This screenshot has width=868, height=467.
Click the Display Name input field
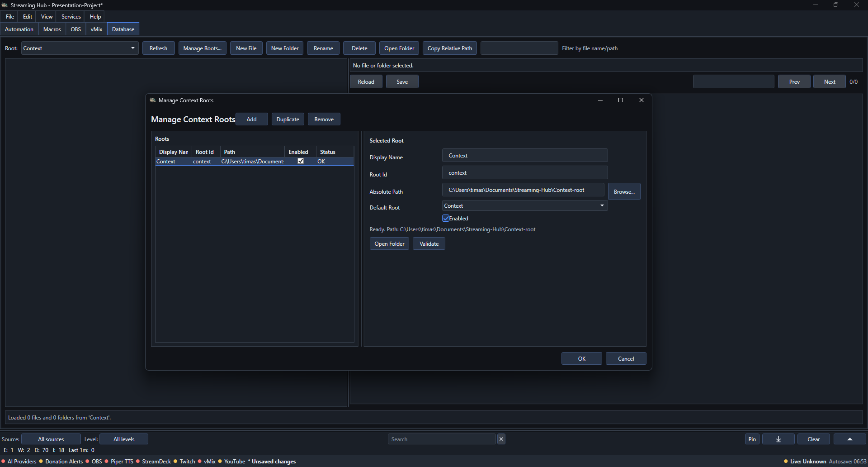click(x=525, y=155)
